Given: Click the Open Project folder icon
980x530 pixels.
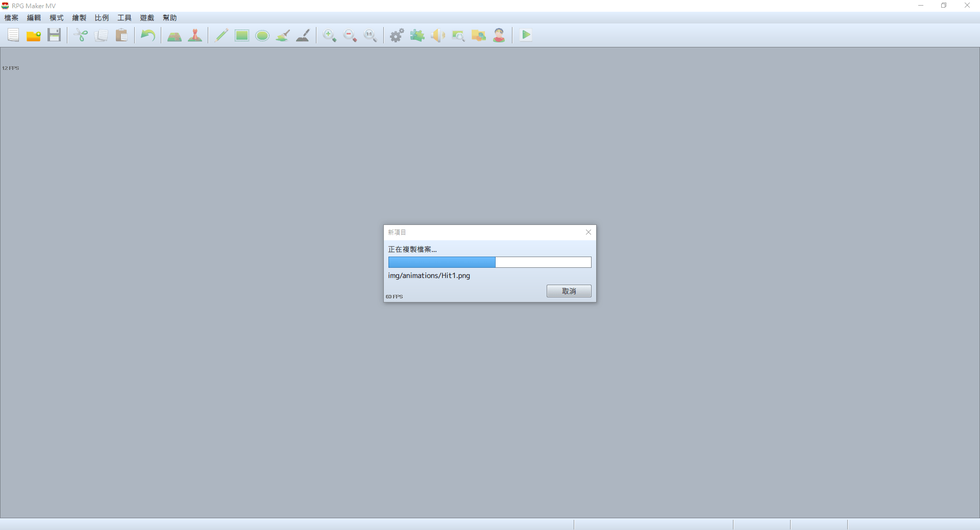Looking at the screenshot, I should tap(34, 35).
